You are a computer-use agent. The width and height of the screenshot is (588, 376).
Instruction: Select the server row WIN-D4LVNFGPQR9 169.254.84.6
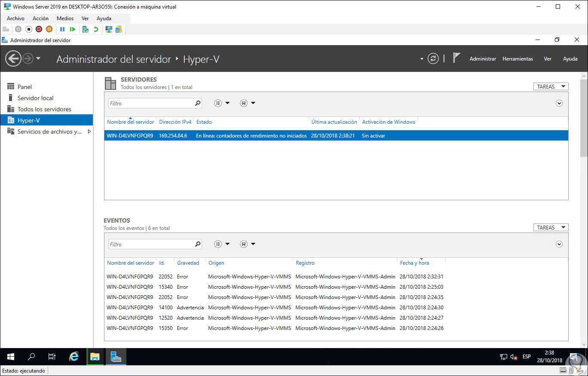point(336,135)
